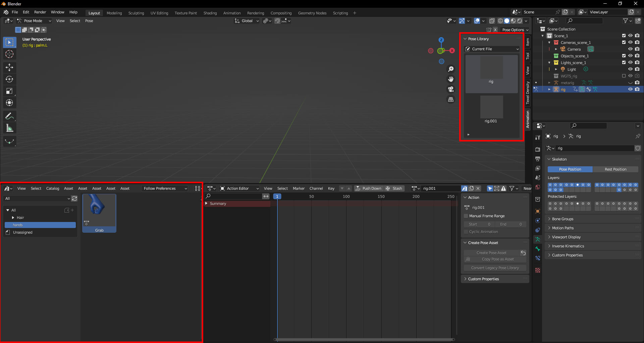The image size is (644, 343).
Task: Open the Object Data armature properties tab
Action: (x=538, y=239)
